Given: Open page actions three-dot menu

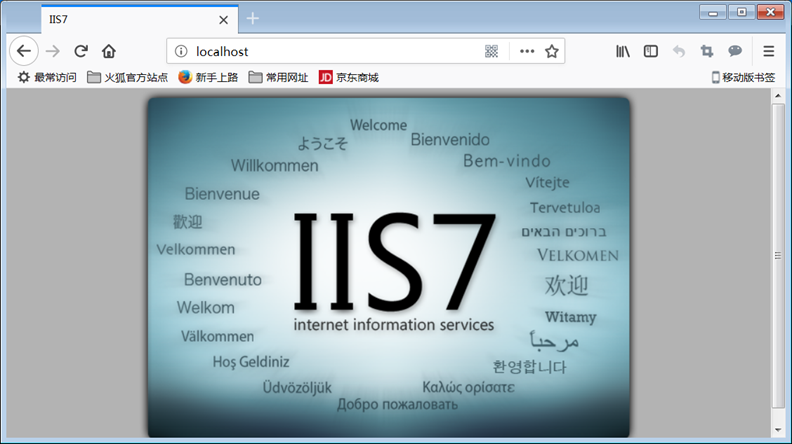Looking at the screenshot, I should (x=527, y=51).
